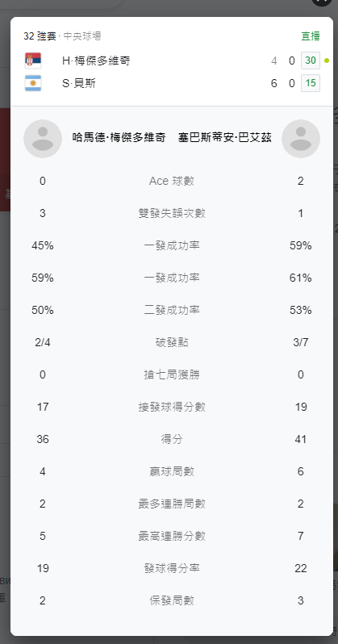Click the green serving indicator dot
338x644 pixels.
327,61
